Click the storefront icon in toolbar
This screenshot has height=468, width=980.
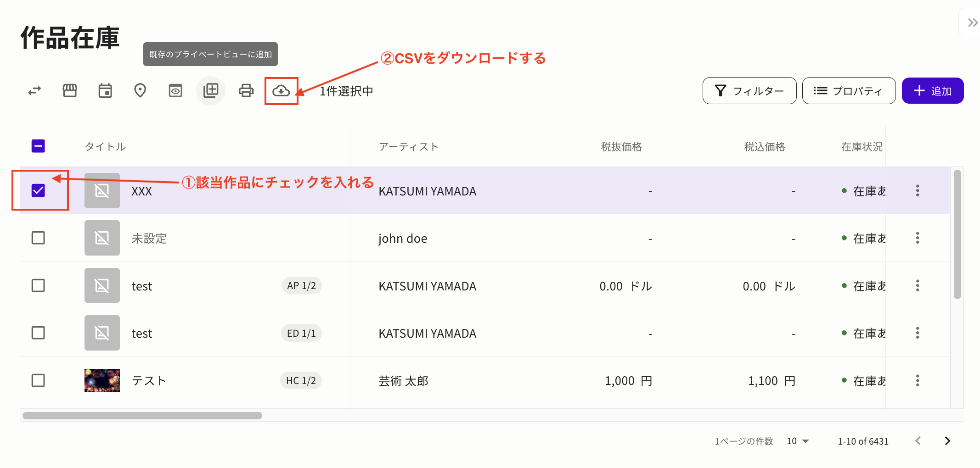[x=70, y=91]
